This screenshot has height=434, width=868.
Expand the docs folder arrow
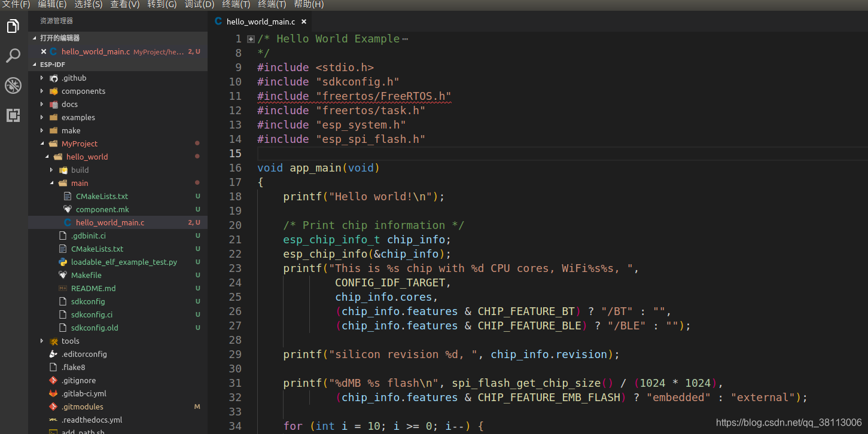42,105
